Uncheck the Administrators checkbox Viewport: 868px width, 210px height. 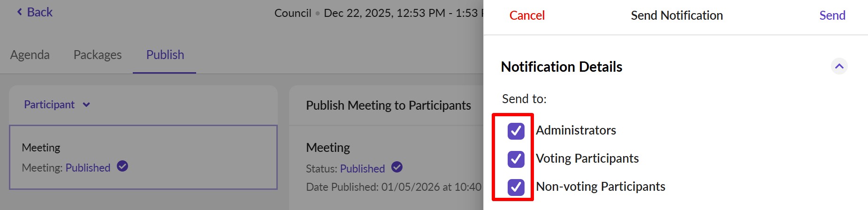click(516, 131)
